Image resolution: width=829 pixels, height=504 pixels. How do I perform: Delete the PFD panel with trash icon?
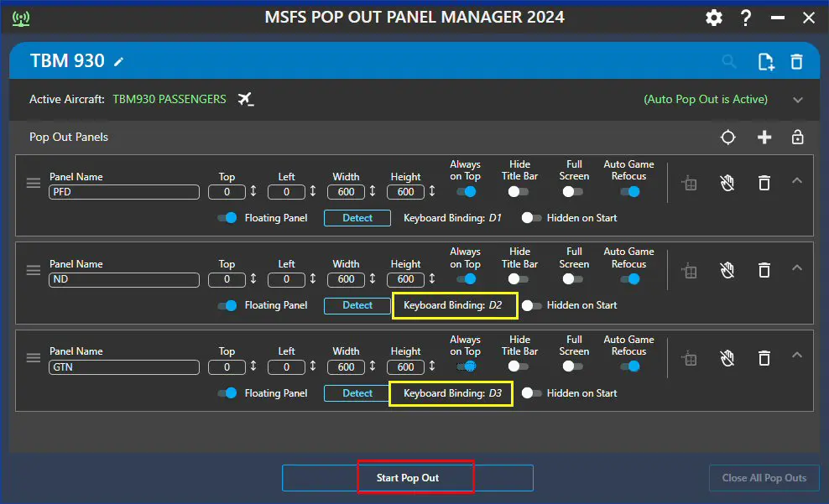764,184
